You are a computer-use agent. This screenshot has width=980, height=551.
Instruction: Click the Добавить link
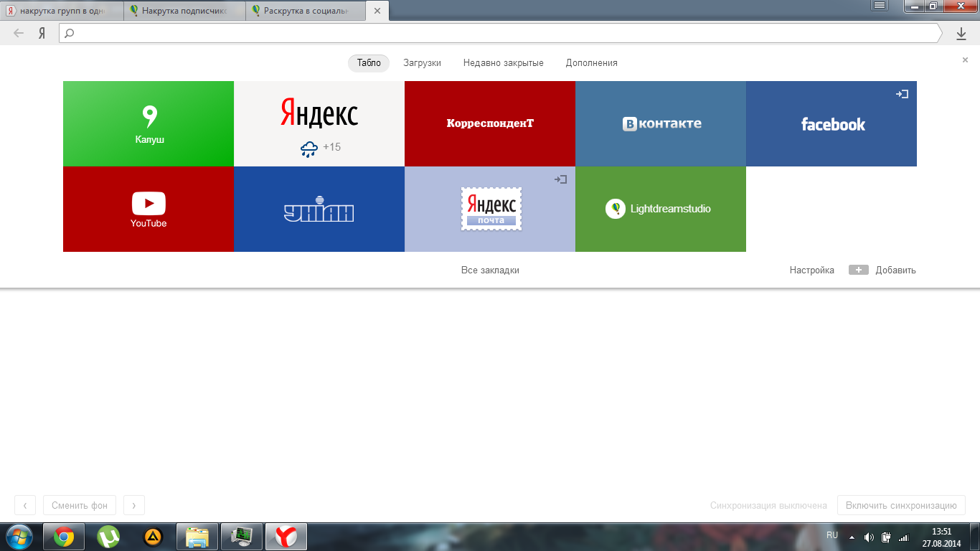(x=896, y=270)
